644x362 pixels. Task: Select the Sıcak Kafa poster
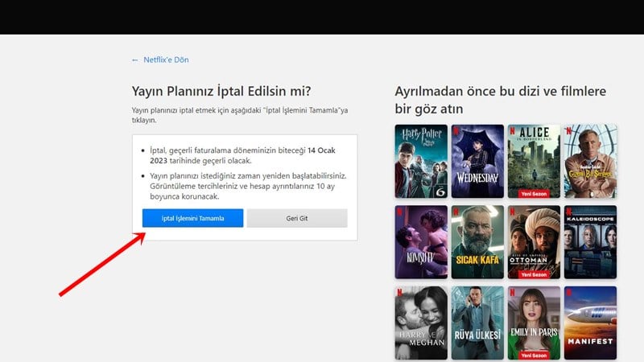click(x=477, y=242)
